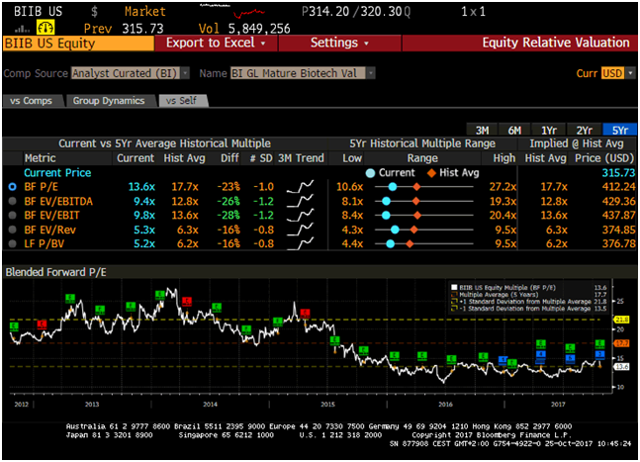Screen dimensions: 640x462
Task: Click the Hist Avg orange diamond legend
Action: [431, 173]
